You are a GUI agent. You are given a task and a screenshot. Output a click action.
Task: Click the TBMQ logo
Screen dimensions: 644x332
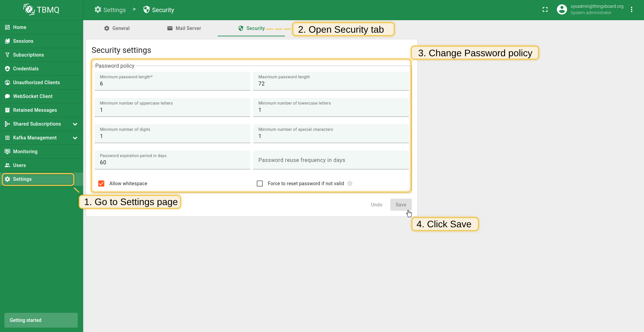(41, 10)
